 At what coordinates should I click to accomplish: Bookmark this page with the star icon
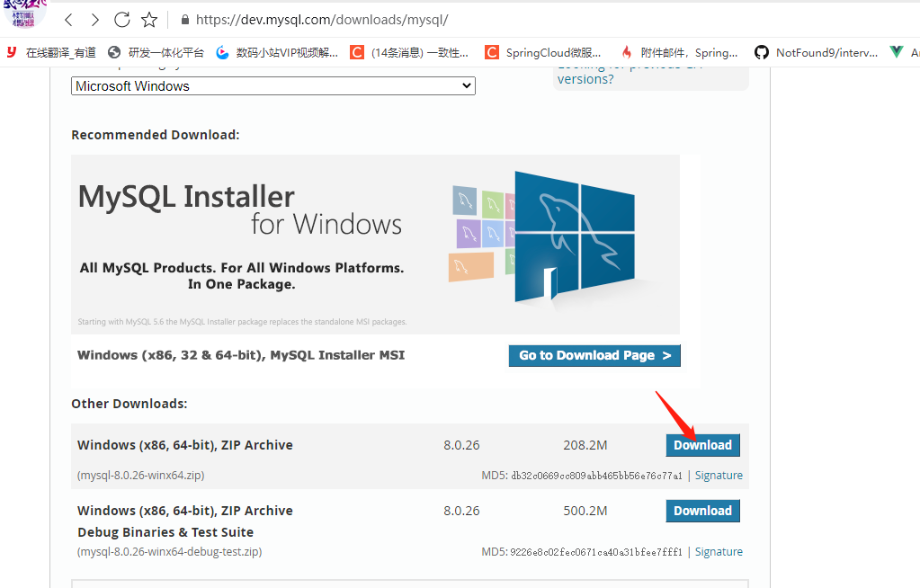pos(149,20)
